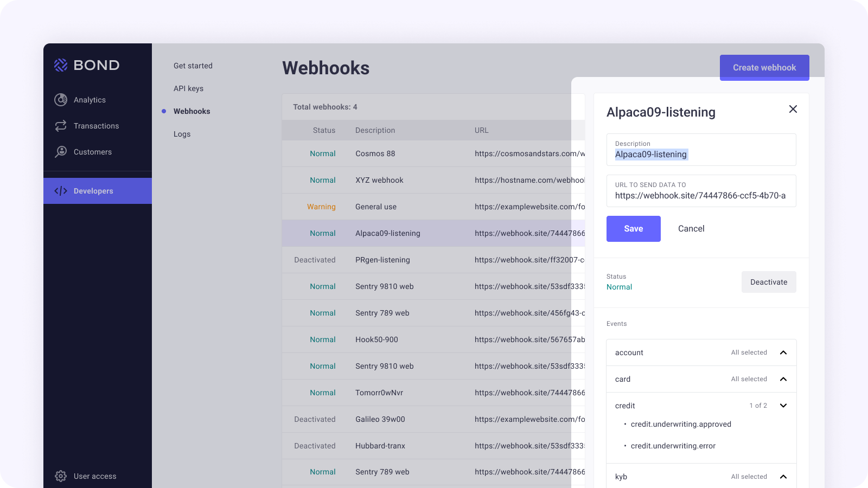The height and width of the screenshot is (488, 868).
Task: Click the Status column header
Action: pyautogui.click(x=324, y=130)
